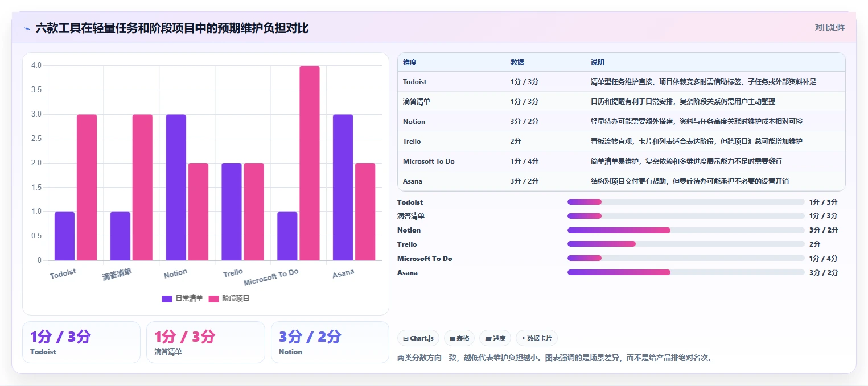Click the footnote starting 两类分数方向一致
This screenshot has width=868, height=386.
[554, 358]
